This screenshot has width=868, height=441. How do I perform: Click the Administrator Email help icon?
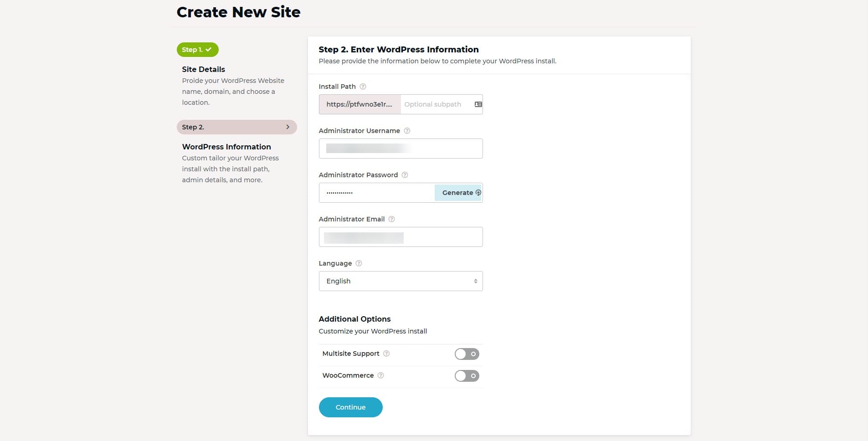click(x=391, y=219)
